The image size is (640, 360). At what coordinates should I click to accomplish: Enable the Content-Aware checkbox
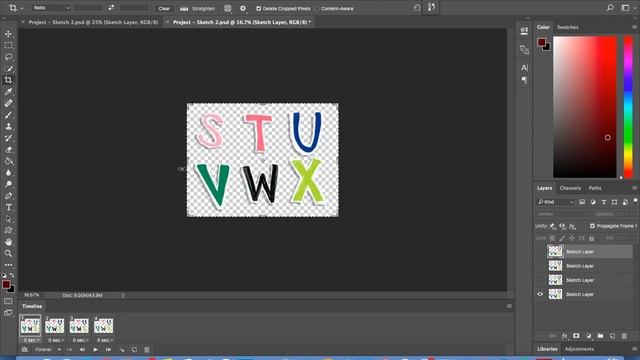317,8
